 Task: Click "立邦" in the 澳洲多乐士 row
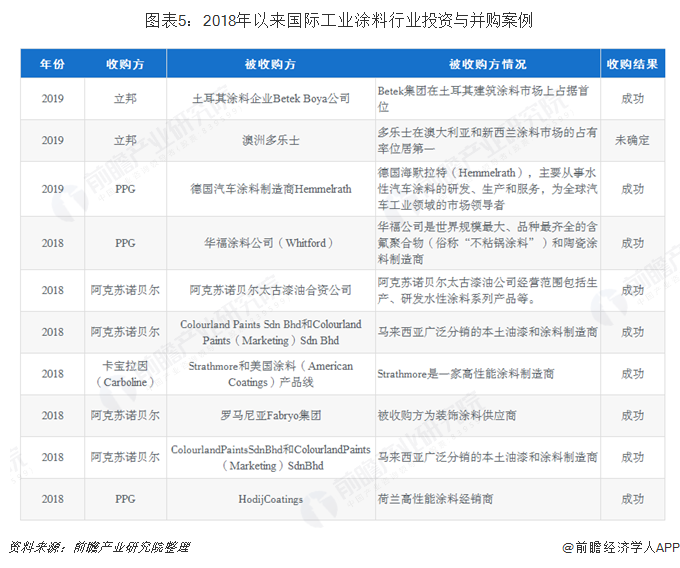tap(125, 140)
